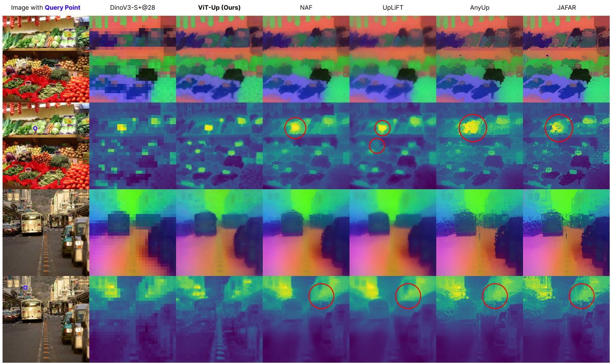The image size is (611, 364).
Task: Select the bold "ViT-Up (Ours)" label
Action: tap(219, 8)
